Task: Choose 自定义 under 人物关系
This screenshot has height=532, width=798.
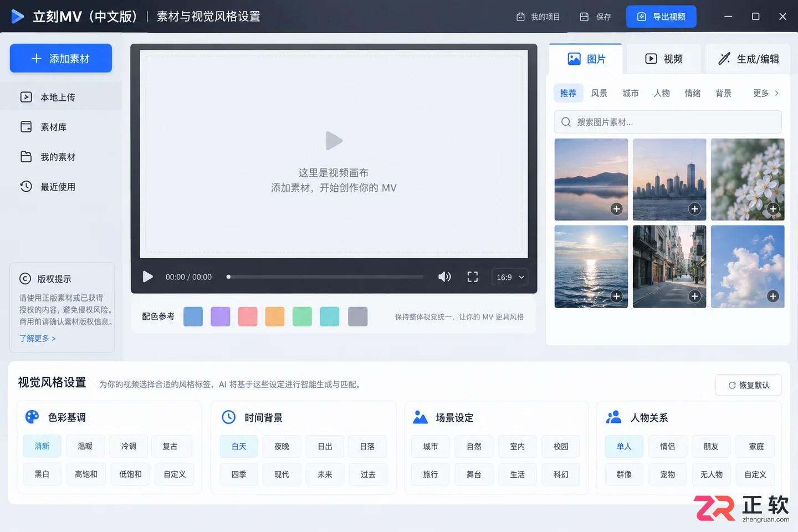Action: (x=755, y=474)
